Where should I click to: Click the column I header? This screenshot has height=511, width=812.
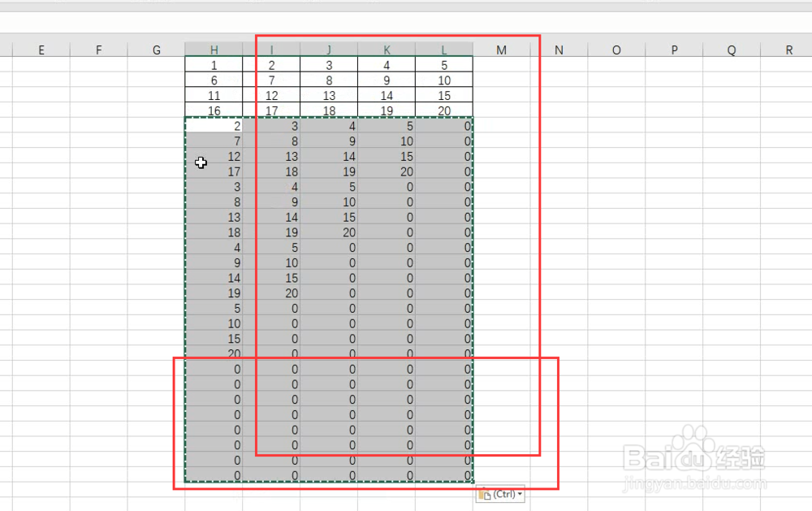point(271,50)
